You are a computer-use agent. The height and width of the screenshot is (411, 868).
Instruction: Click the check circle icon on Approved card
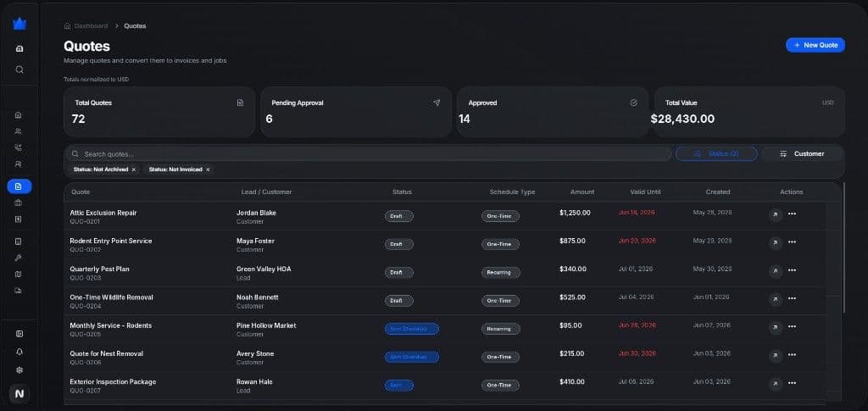tap(634, 103)
